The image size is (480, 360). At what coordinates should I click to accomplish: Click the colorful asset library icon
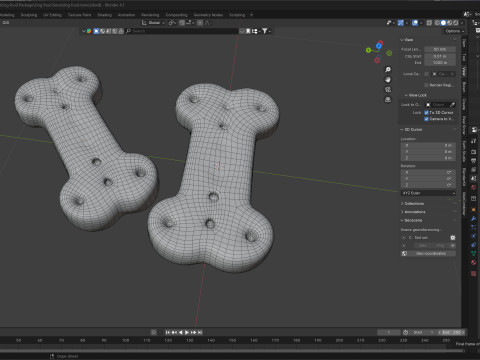[x=89, y=31]
